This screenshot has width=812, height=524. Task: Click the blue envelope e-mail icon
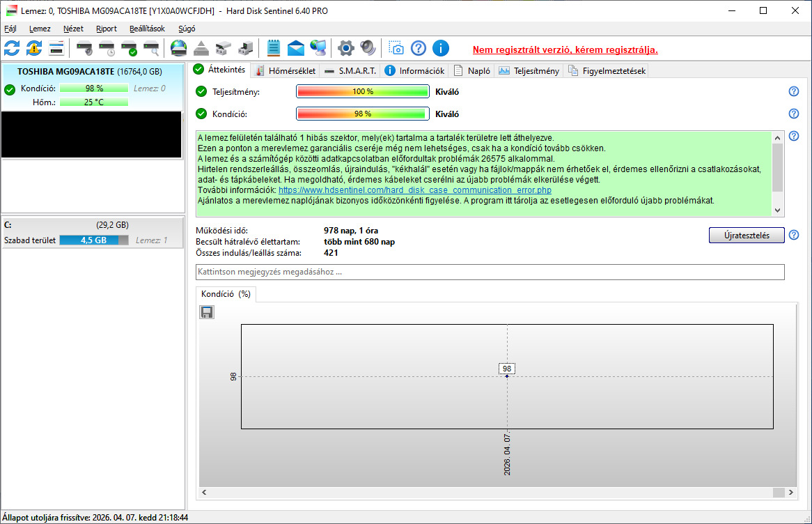296,49
